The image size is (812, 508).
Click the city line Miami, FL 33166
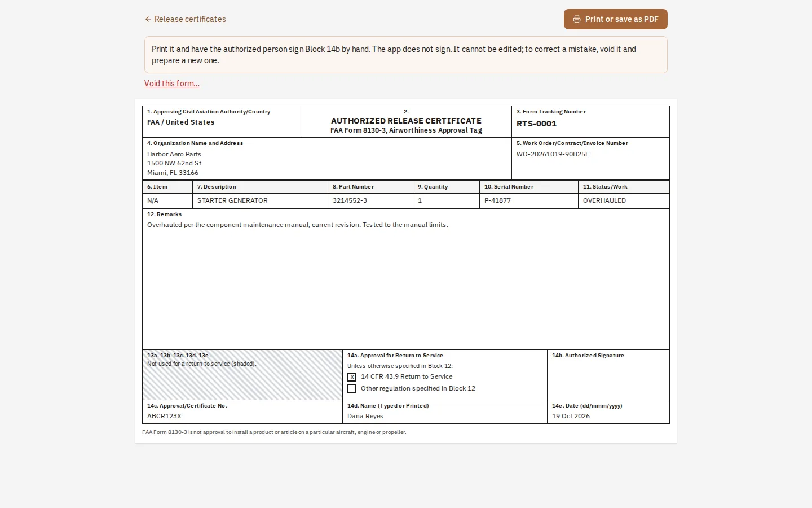tap(173, 173)
